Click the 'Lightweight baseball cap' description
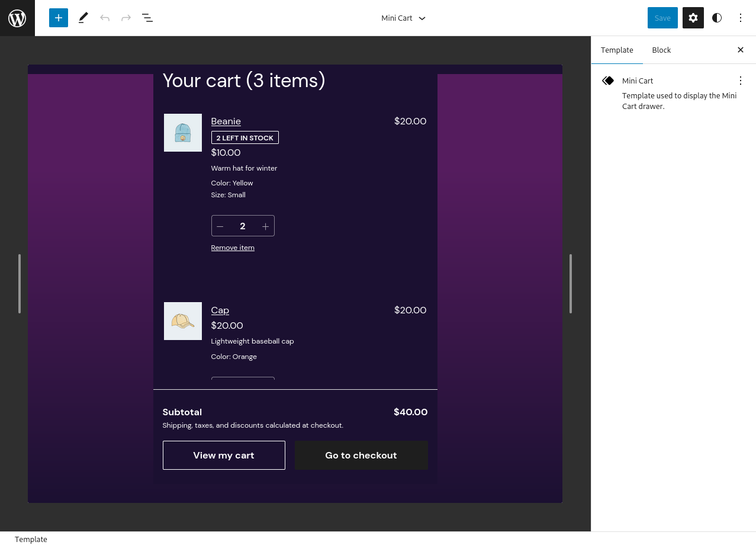Viewport: 756px width, 545px height. pyautogui.click(x=253, y=341)
